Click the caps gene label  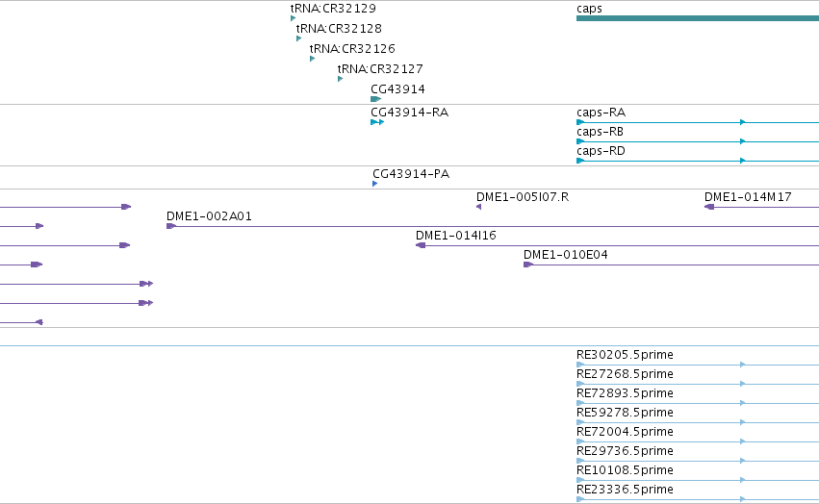589,9
